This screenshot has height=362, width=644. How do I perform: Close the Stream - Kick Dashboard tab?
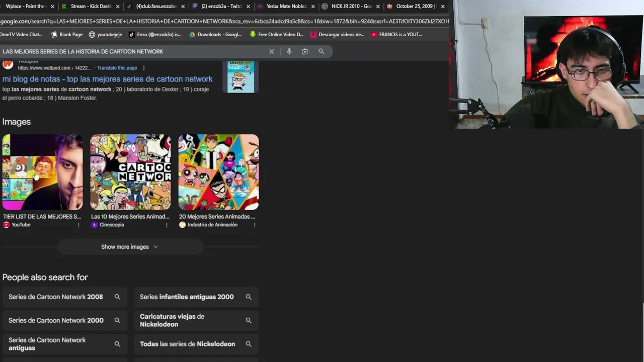118,7
